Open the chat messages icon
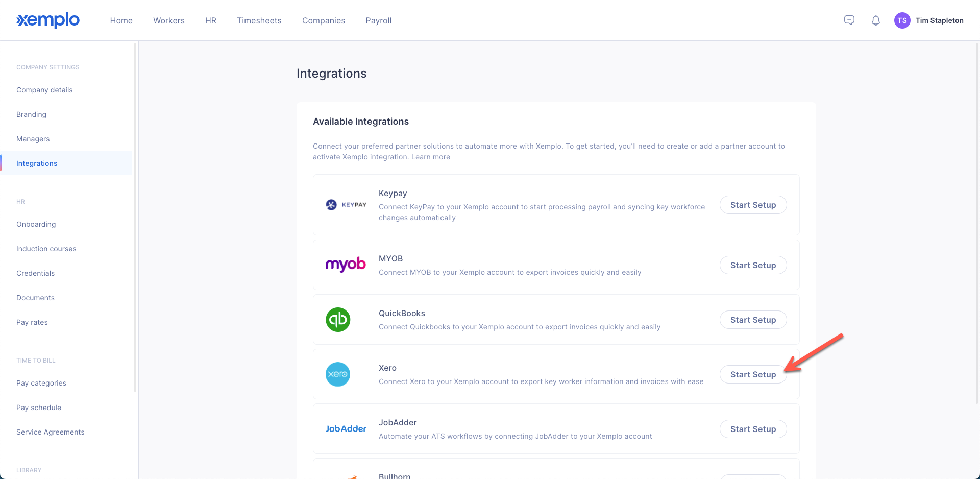980x479 pixels. point(849,20)
